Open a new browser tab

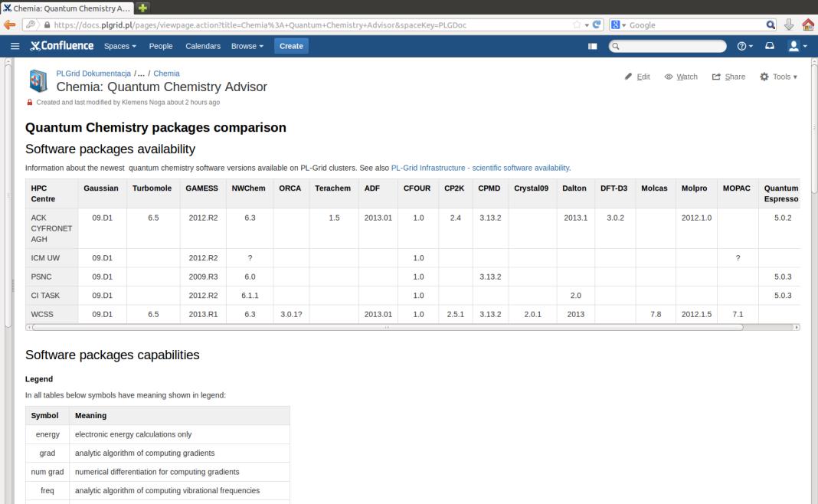pyautogui.click(x=142, y=8)
